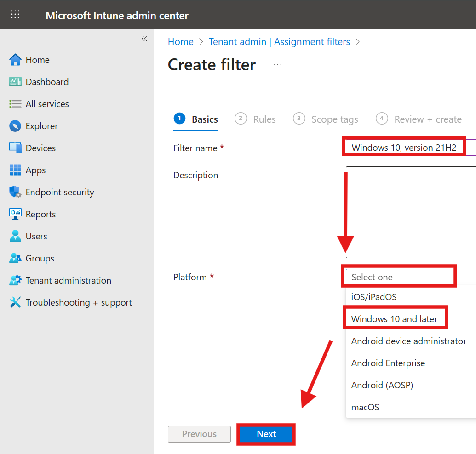
Task: Click into the Filter name field
Action: 411,148
